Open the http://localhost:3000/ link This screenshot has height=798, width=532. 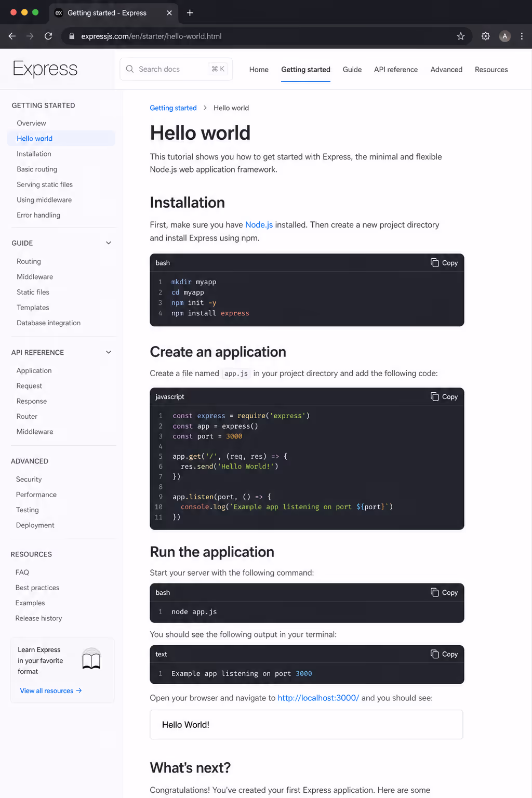[x=318, y=698]
